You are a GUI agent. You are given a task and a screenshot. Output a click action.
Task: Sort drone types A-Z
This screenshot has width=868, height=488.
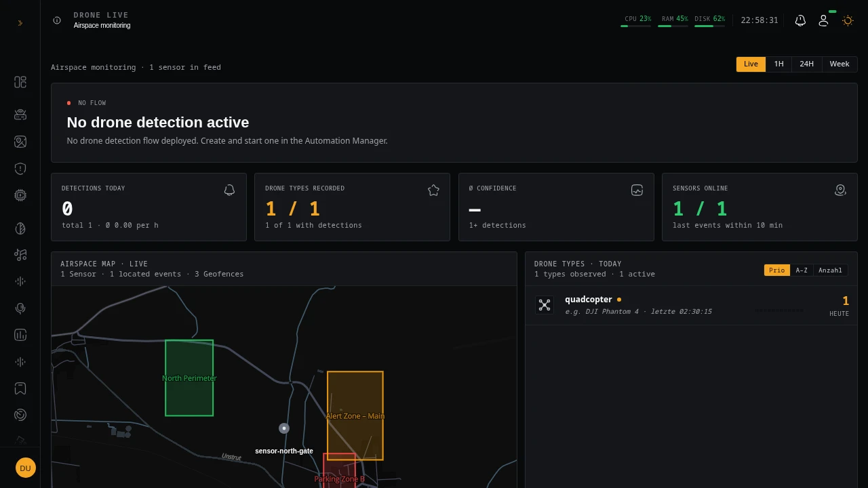tap(802, 270)
